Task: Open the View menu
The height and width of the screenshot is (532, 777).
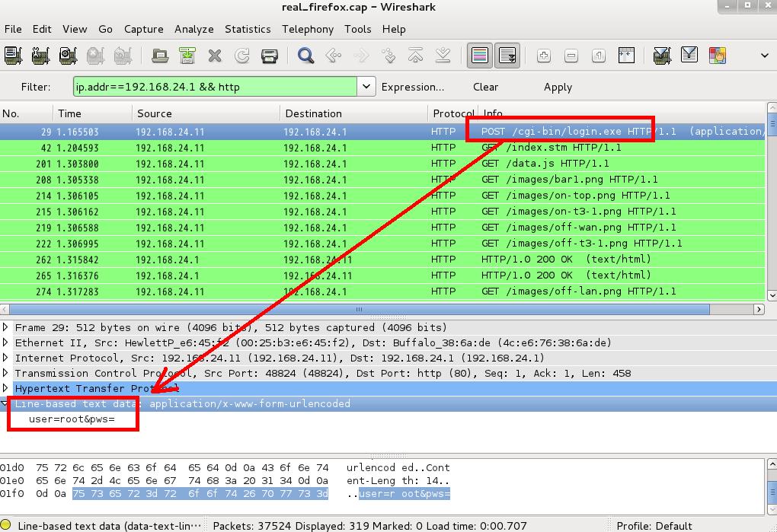Action: [x=75, y=29]
